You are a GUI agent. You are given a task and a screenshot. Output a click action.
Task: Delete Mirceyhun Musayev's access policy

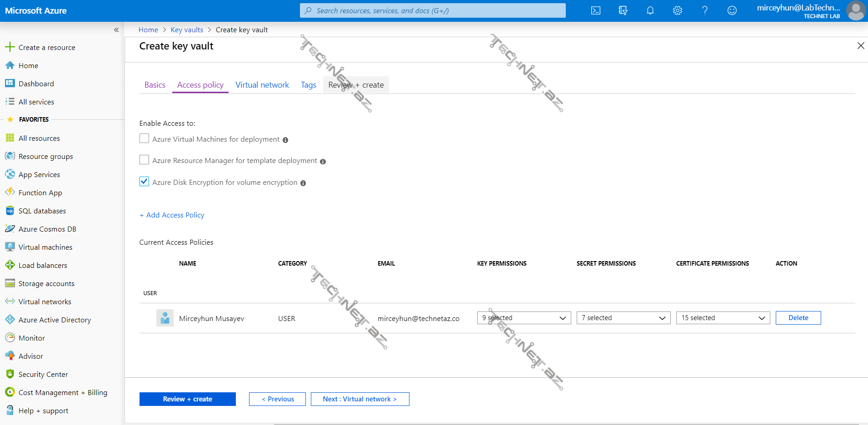[798, 318]
